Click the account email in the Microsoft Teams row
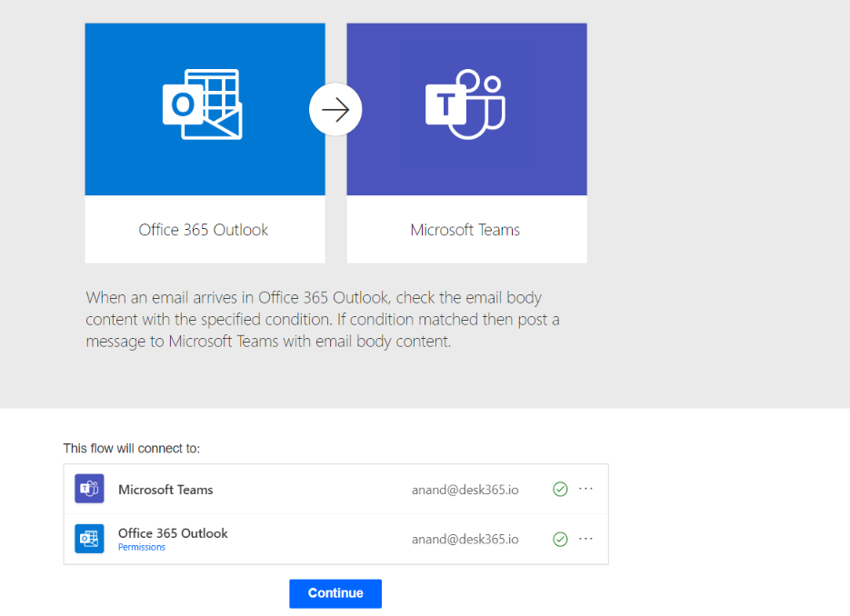Screen dimensions: 850x616 [465, 490]
